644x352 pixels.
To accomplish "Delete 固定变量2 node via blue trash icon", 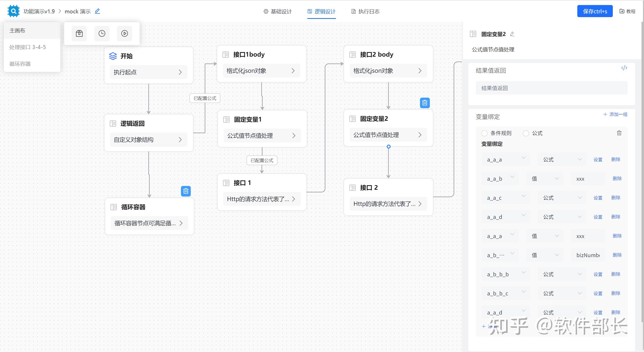I will pyautogui.click(x=425, y=103).
